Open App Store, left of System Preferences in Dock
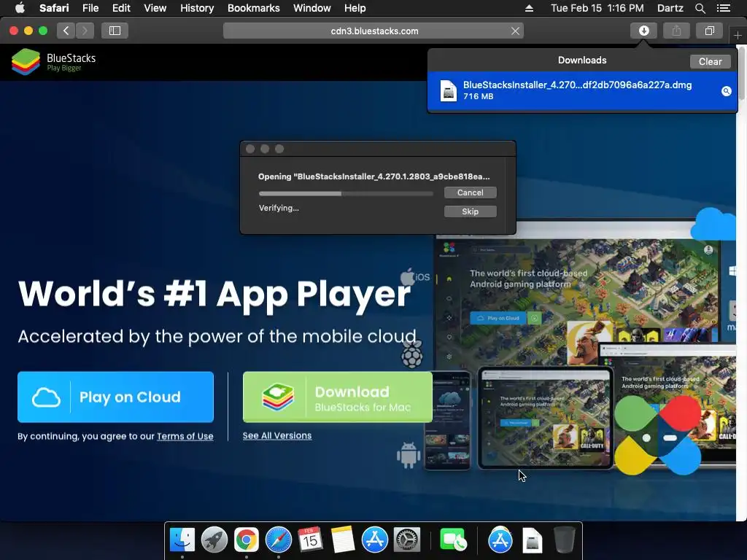Viewport: 747px width, 560px height. 375,540
